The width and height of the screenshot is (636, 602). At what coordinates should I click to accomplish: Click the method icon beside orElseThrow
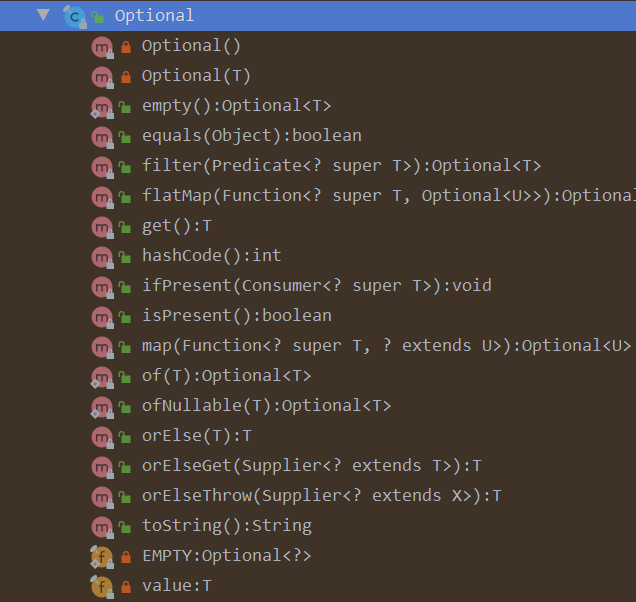[102, 498]
